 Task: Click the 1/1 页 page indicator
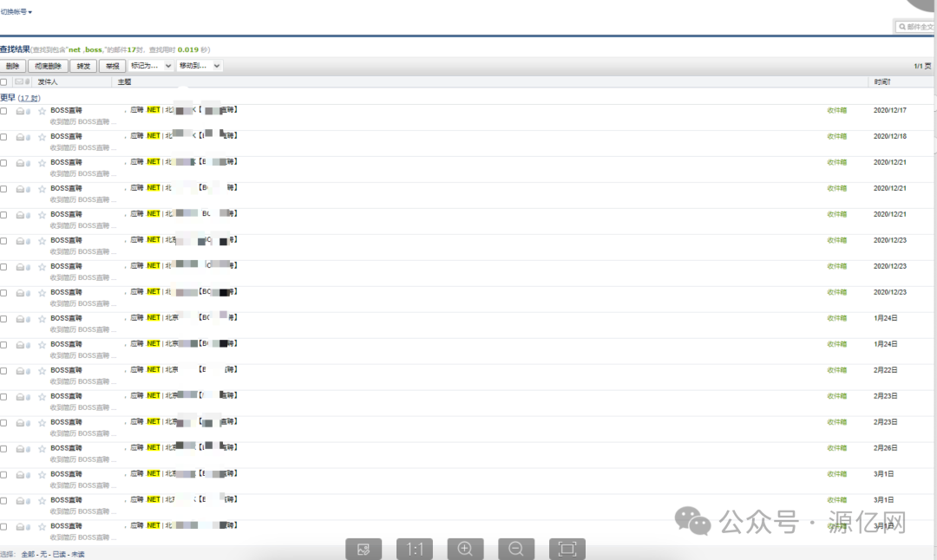pyautogui.click(x=922, y=66)
